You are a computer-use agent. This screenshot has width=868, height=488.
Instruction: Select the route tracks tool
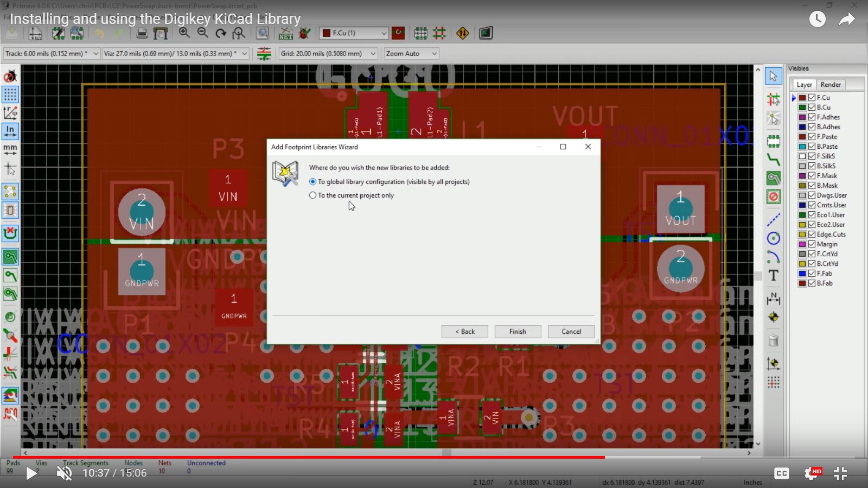(774, 160)
